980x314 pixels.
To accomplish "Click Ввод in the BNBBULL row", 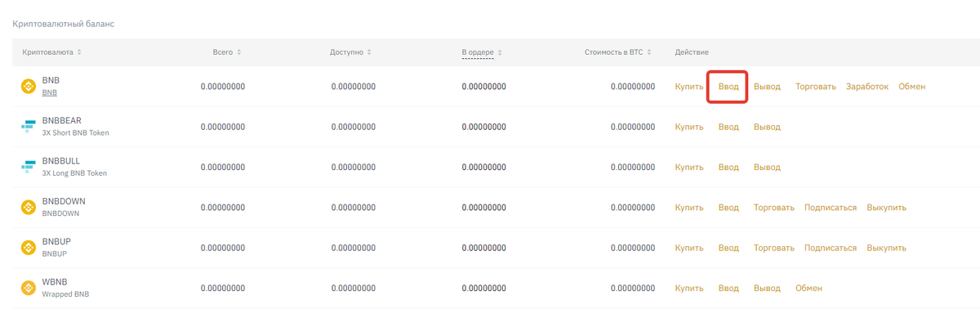I will (728, 167).
